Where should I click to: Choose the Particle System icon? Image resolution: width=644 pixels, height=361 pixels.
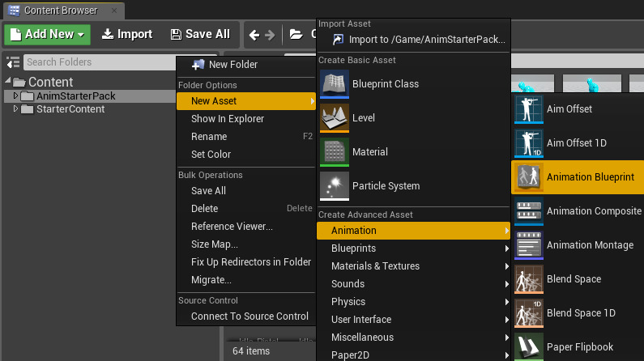334,186
